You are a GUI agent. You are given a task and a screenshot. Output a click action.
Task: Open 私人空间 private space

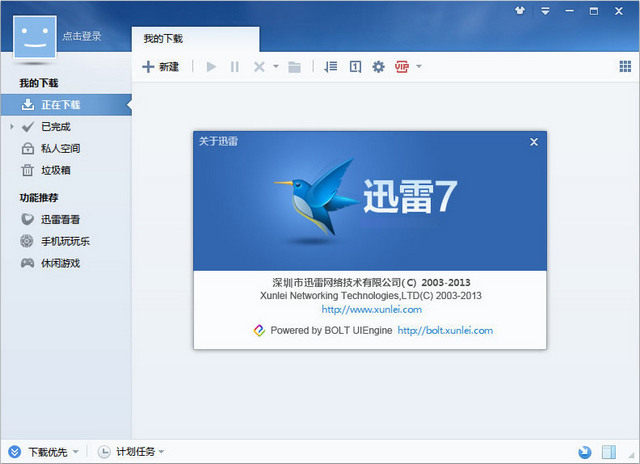coord(60,149)
